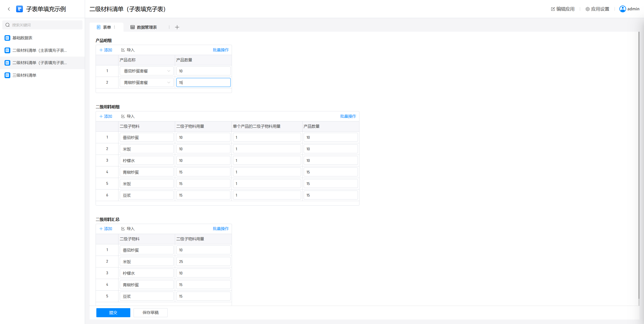The image size is (644, 324).
Task: Click the admin user avatar
Action: [623, 9]
